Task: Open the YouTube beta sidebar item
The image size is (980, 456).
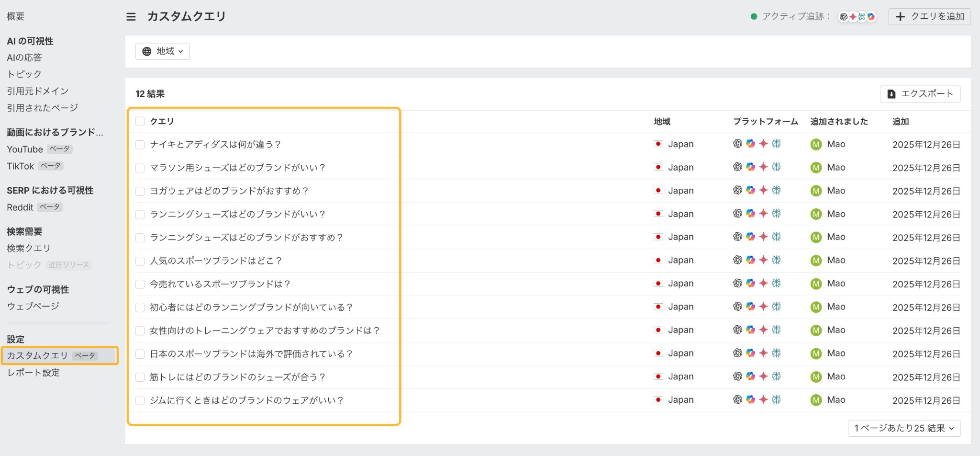Action: pyautogui.click(x=25, y=149)
